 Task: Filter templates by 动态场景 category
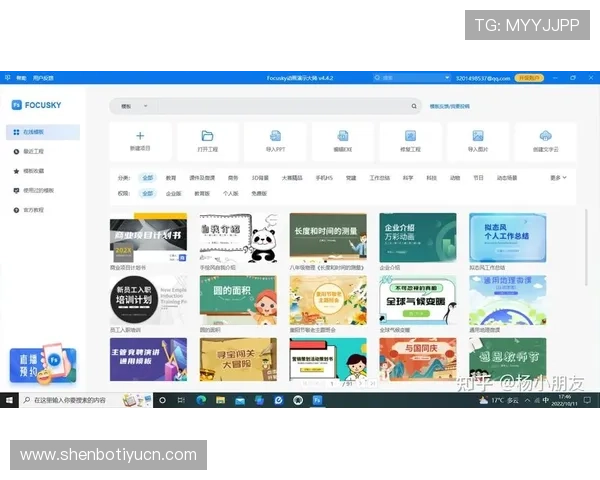(x=507, y=178)
